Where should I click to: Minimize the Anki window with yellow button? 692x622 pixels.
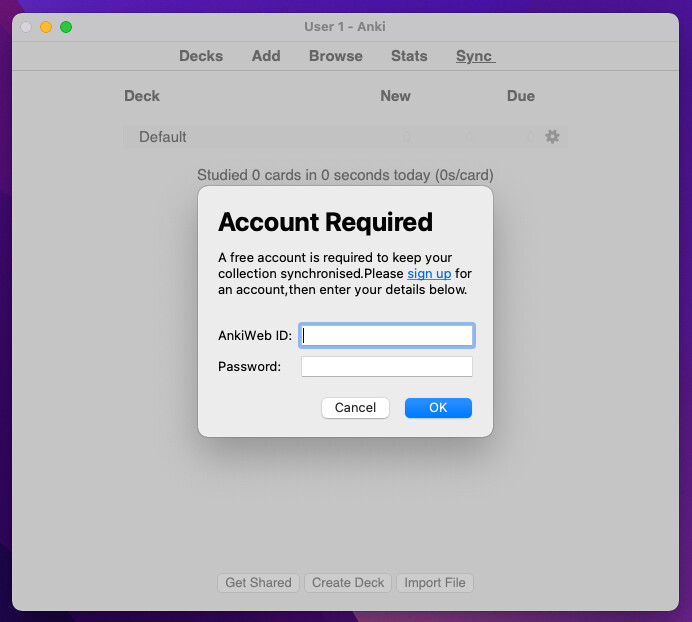[46, 27]
